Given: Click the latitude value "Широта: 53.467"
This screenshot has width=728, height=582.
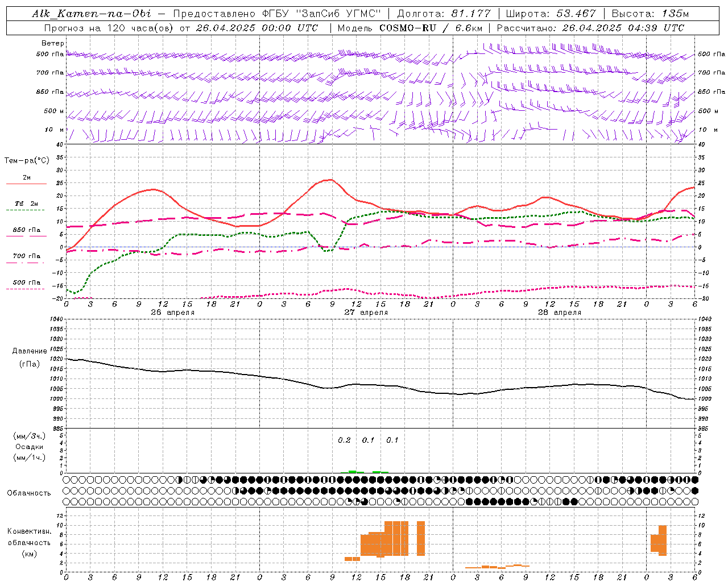Looking at the screenshot, I should tap(551, 14).
